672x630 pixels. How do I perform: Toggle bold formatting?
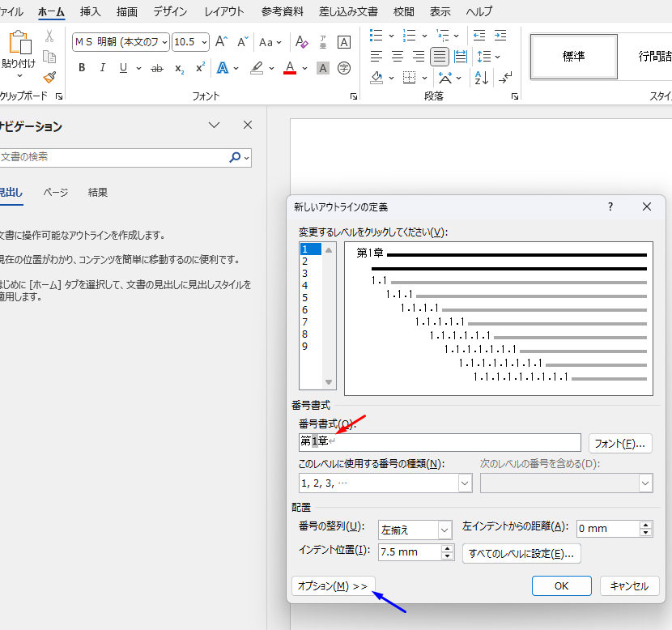click(82, 68)
